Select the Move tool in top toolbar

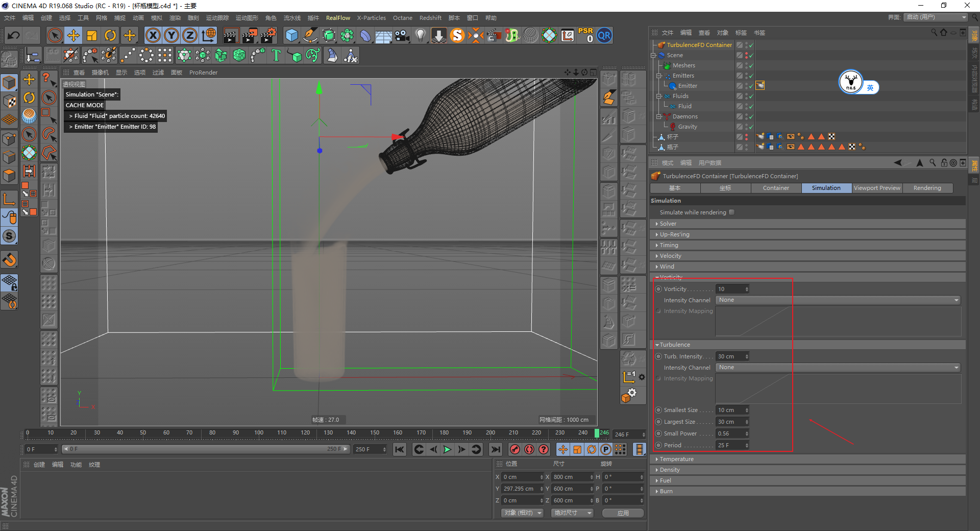[73, 36]
